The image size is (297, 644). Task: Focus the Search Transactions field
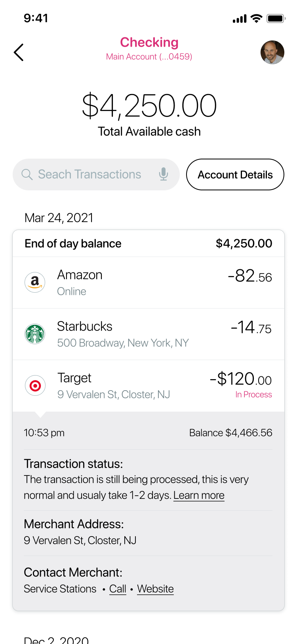pyautogui.click(x=89, y=174)
